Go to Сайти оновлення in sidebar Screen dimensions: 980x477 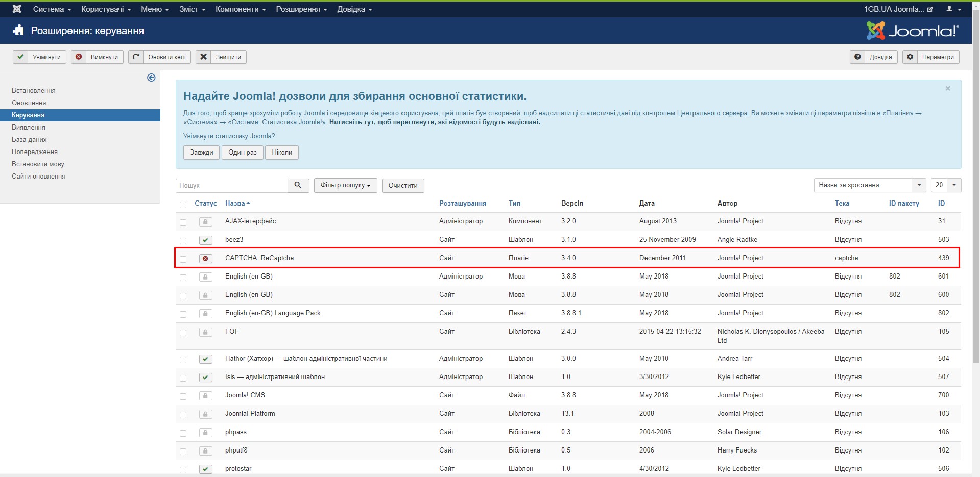coord(39,176)
